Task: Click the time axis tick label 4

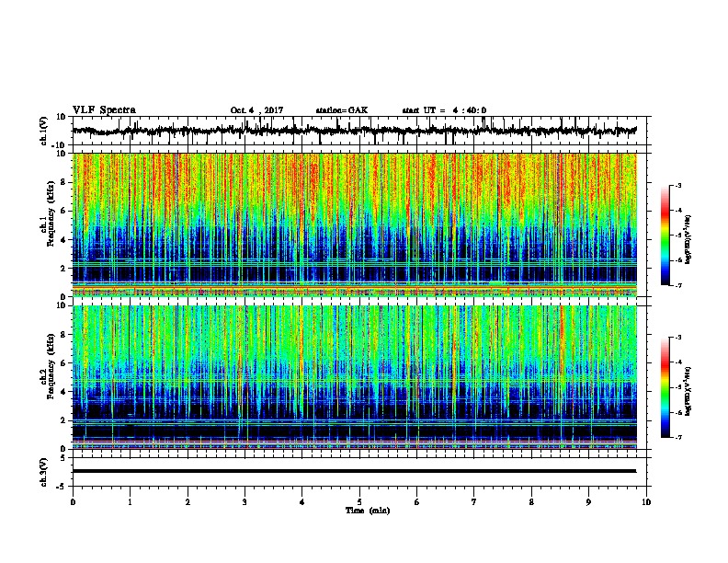Action: [x=302, y=502]
